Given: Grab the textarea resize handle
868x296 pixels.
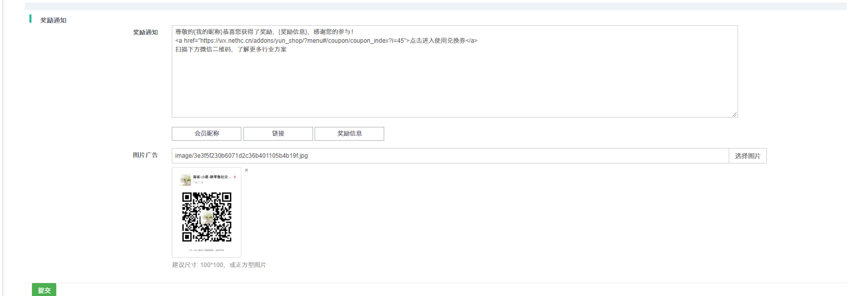Looking at the screenshot, I should (734, 114).
